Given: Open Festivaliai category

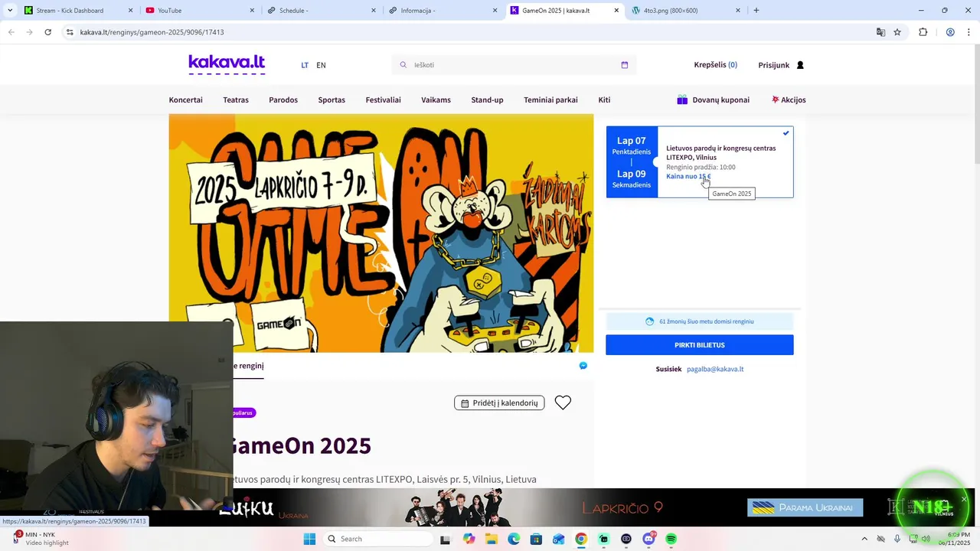Looking at the screenshot, I should pos(383,100).
